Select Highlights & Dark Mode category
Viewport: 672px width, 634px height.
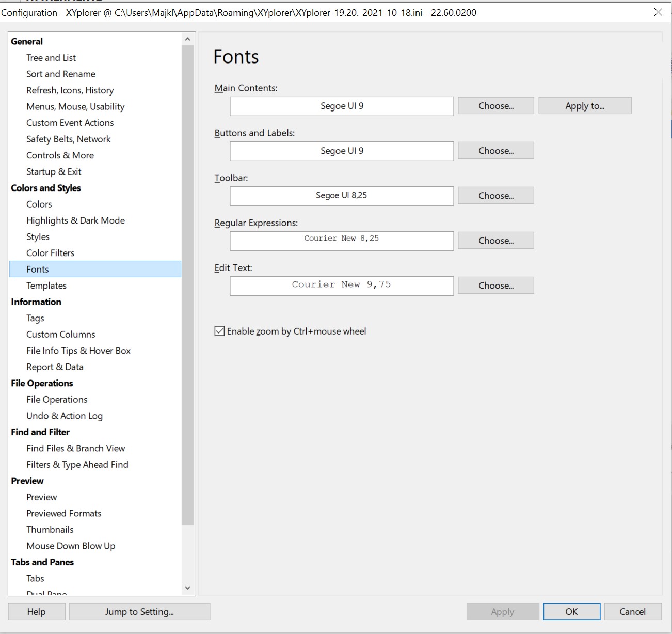pos(75,220)
